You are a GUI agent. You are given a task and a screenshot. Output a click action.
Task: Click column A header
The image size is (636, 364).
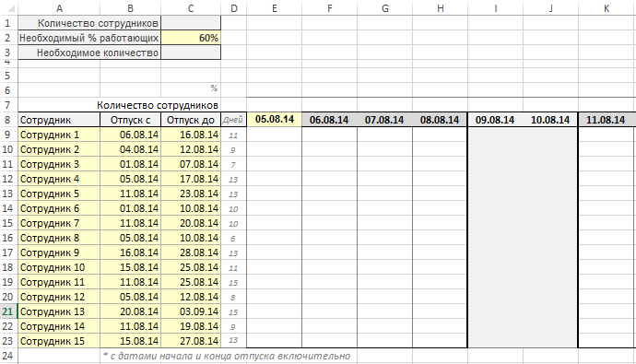coord(59,8)
